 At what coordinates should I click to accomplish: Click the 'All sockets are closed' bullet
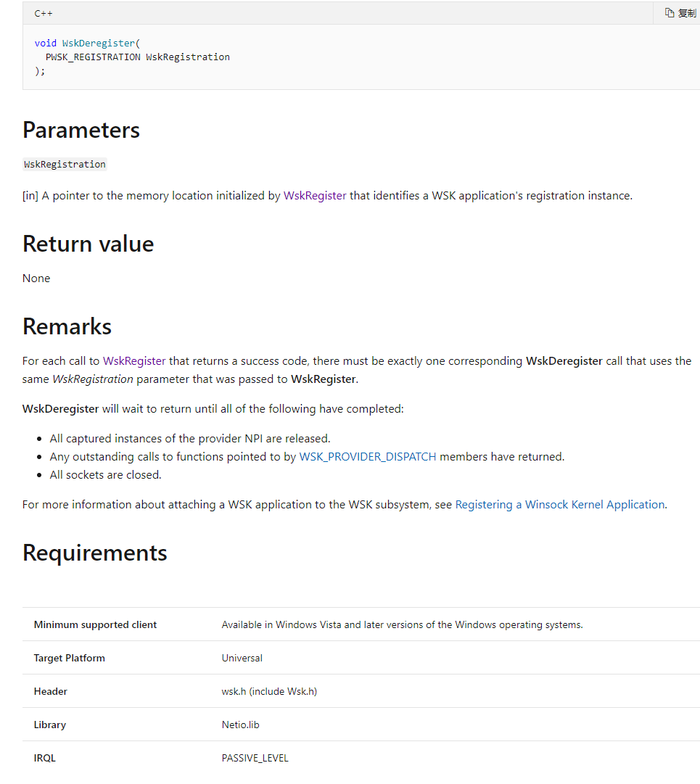(x=105, y=475)
